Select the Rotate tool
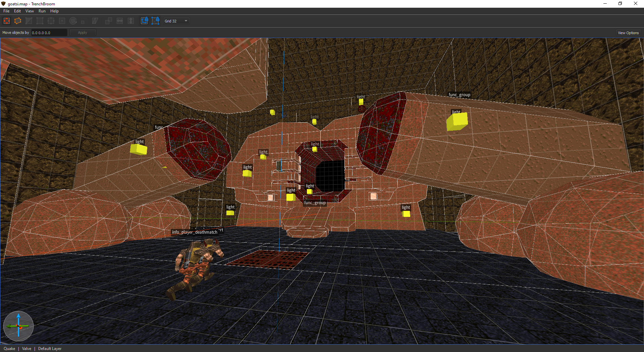The image size is (644, 352). (x=73, y=21)
